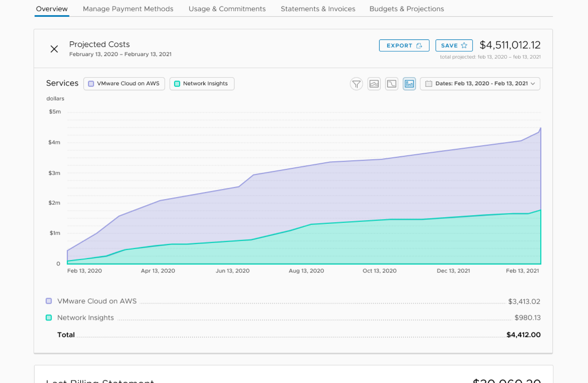Expand the Dates range dropdown chevron

tap(533, 84)
